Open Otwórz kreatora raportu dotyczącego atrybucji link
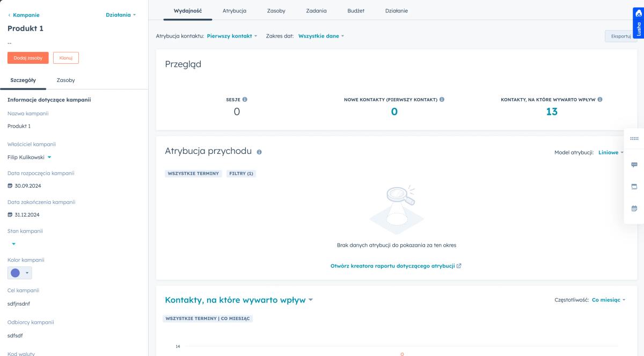 (393, 266)
